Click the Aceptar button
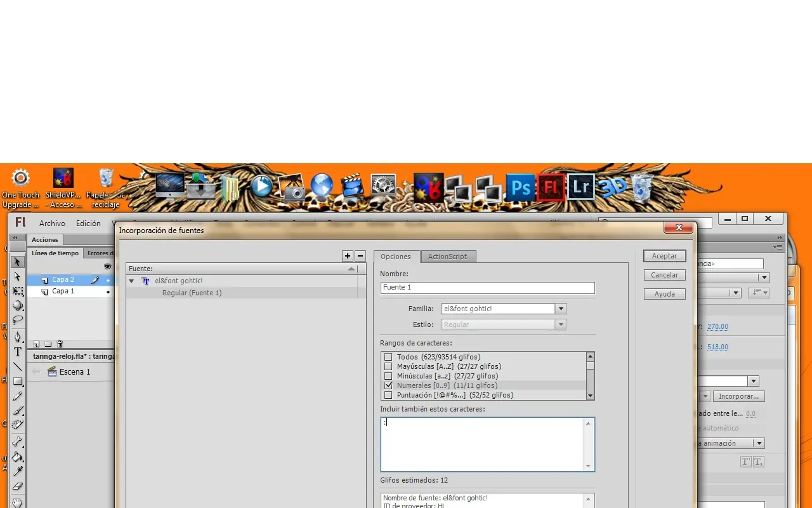 (x=665, y=256)
